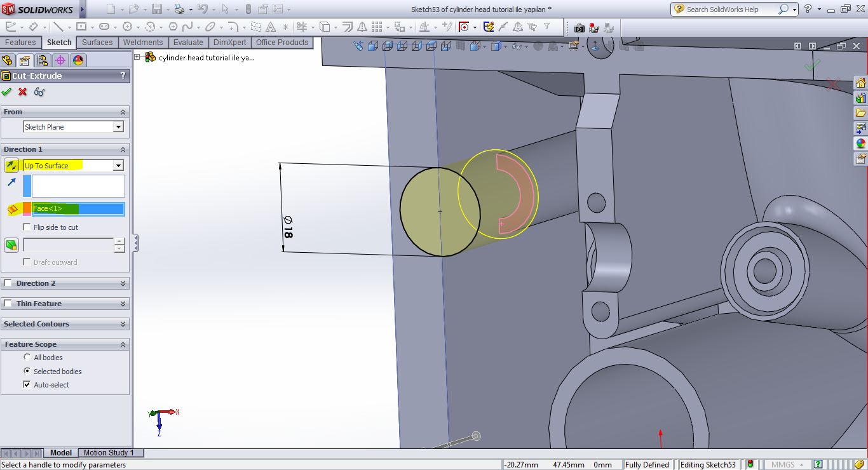Enable the Flip side to cut checkbox
The height and width of the screenshot is (470, 868).
[x=27, y=227]
